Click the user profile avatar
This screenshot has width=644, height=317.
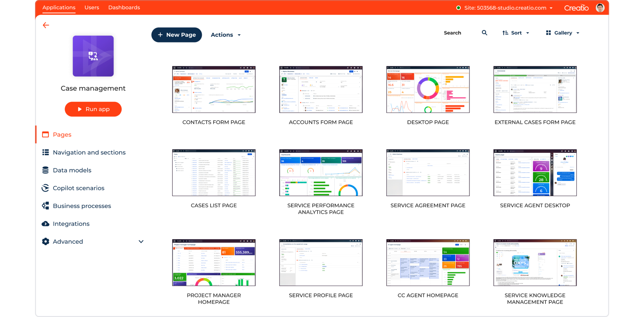pyautogui.click(x=600, y=8)
